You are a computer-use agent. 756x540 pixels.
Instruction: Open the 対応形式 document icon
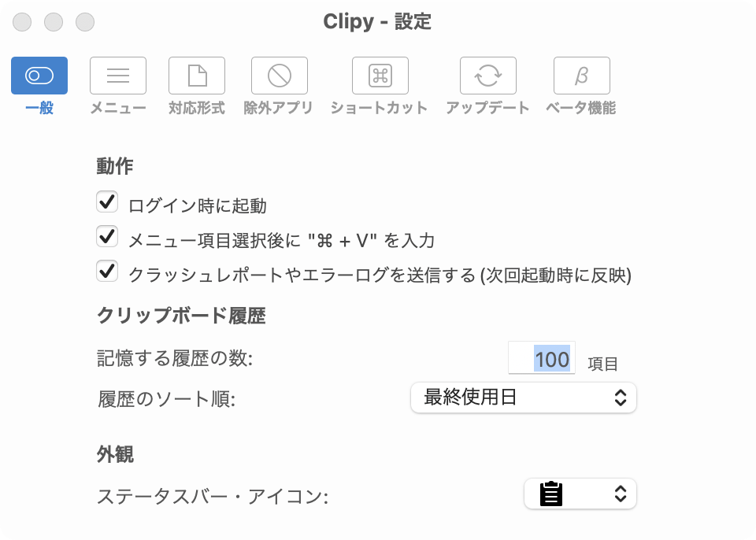[x=197, y=76]
